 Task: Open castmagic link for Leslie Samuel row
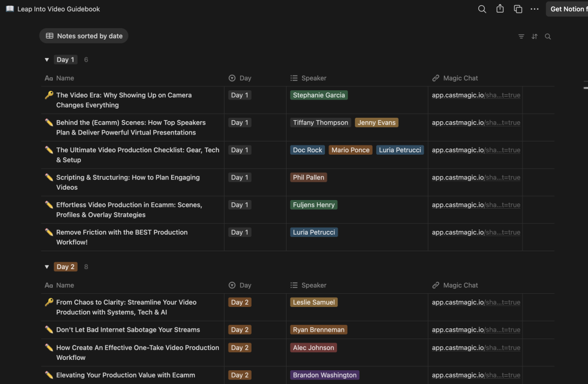point(476,302)
